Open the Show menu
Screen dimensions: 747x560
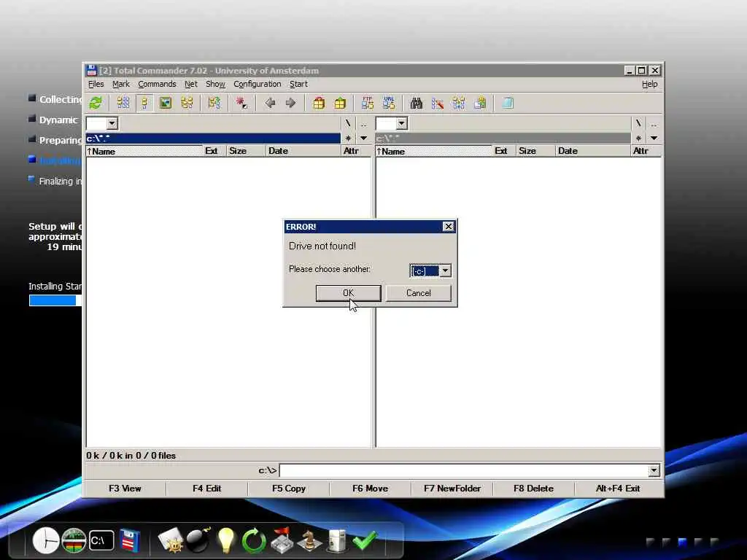click(215, 84)
